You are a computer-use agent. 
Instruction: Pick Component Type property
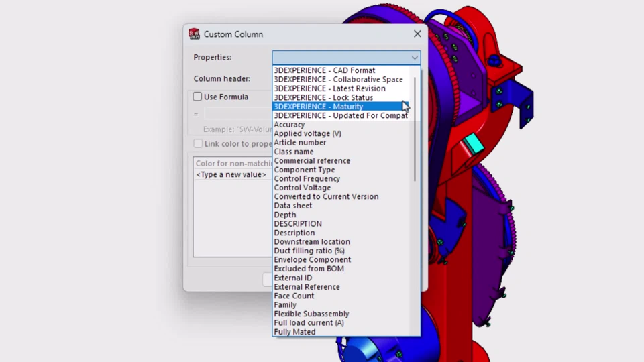pyautogui.click(x=341, y=170)
